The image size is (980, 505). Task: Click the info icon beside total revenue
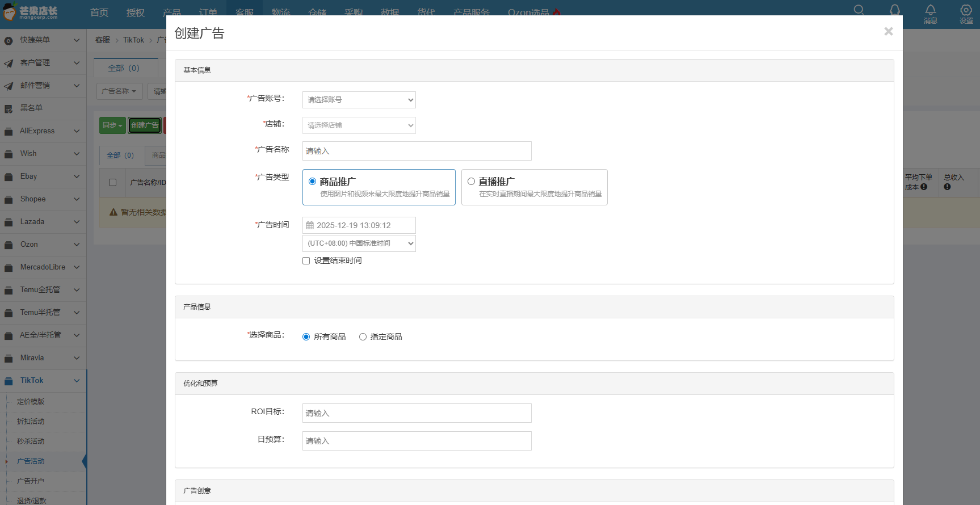click(x=947, y=187)
